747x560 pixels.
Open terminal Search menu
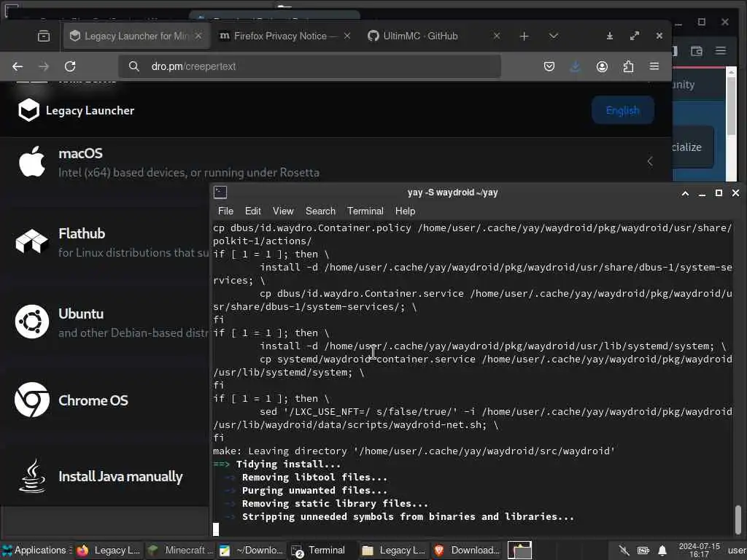click(320, 211)
